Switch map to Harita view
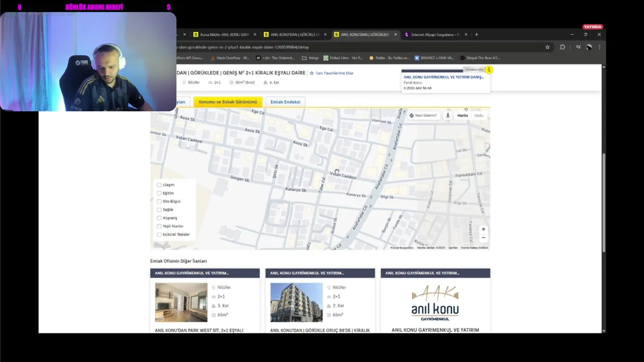The image size is (644, 362). pos(462,116)
